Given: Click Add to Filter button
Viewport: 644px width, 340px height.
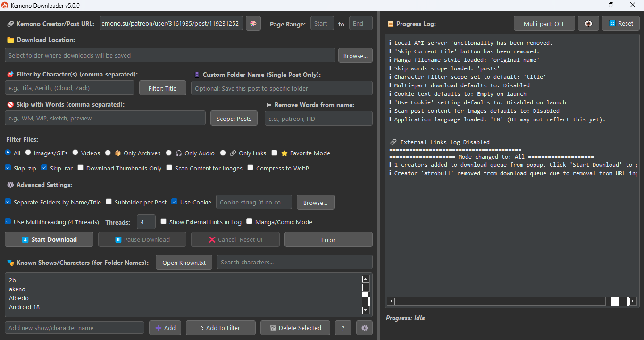Looking at the screenshot, I should point(220,328).
